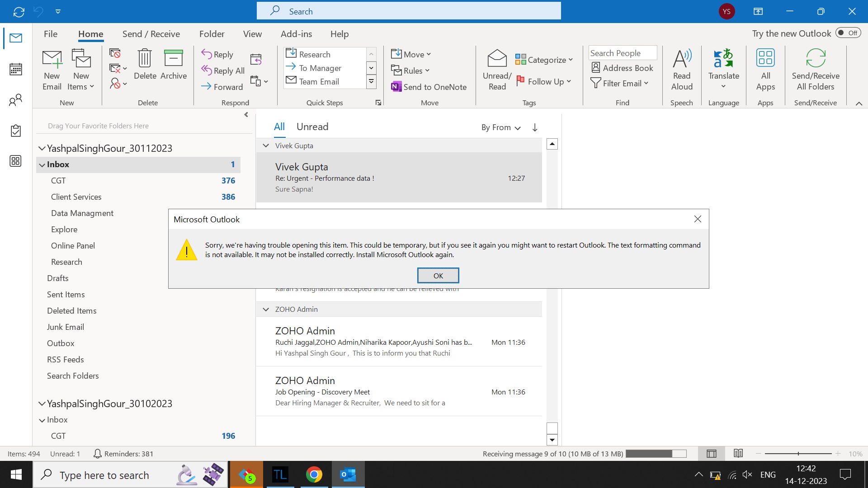Show only Unread messages
Screen dimensions: 868x488
[312, 127]
